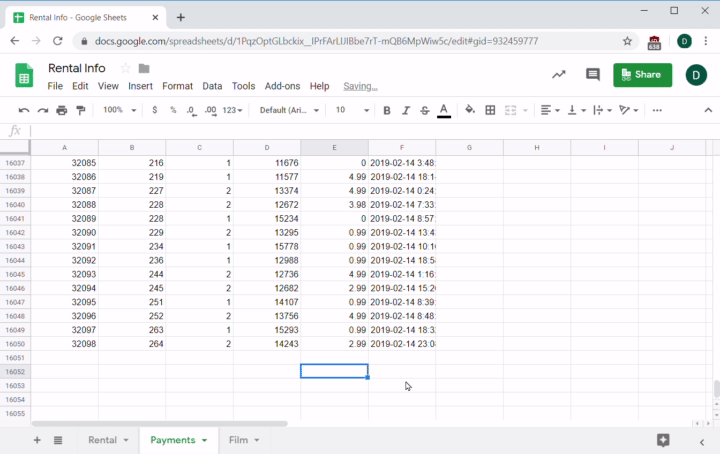
Task: Click the formula bar input field
Action: click(x=370, y=131)
